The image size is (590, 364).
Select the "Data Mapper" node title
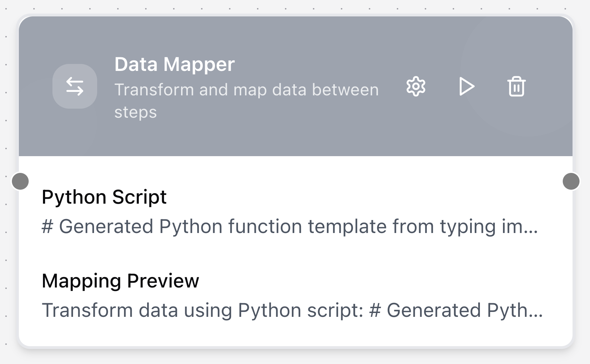pos(174,64)
